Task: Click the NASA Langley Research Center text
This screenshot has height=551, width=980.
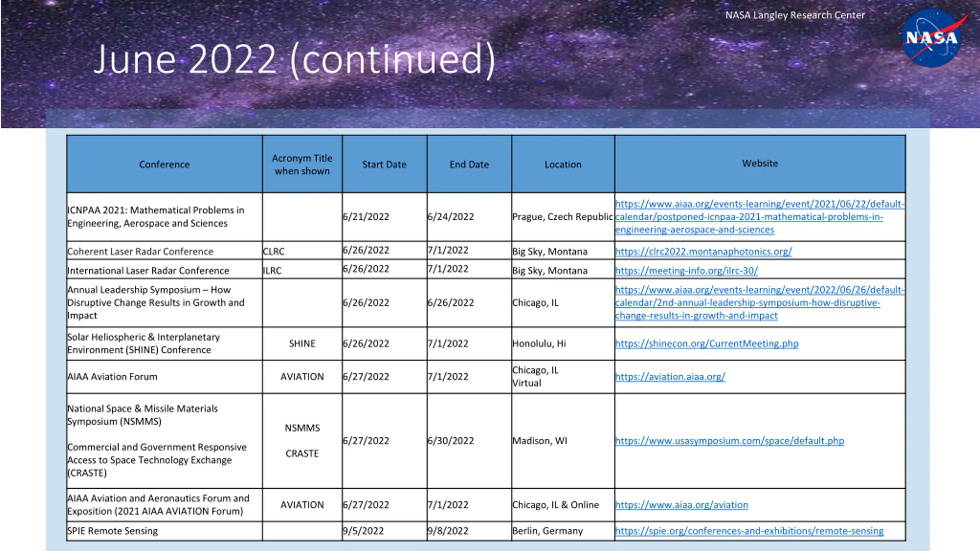Action: (x=795, y=15)
